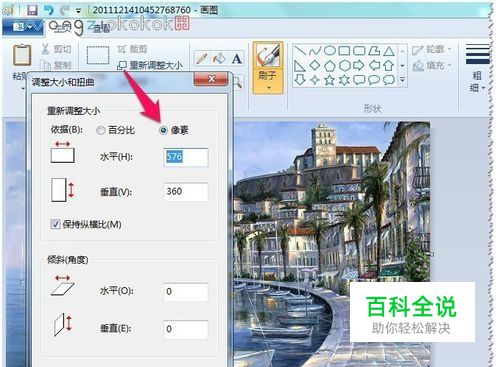Pick the Triangle shape
This screenshot has height=367, width=500.
click(x=389, y=51)
